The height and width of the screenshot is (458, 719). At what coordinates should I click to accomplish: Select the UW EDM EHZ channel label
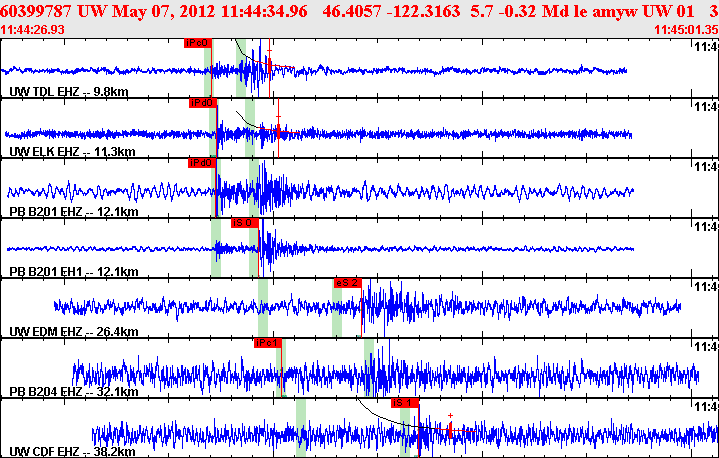(x=74, y=331)
